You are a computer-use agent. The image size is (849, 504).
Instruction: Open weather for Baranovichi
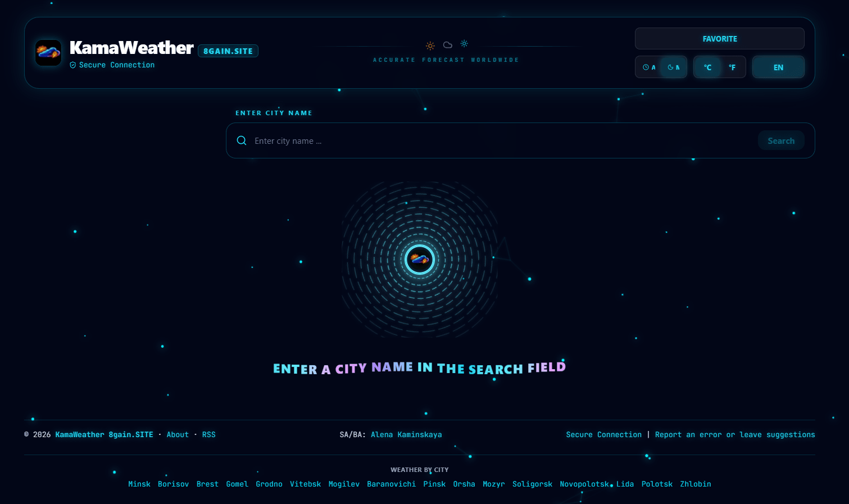coord(391,484)
